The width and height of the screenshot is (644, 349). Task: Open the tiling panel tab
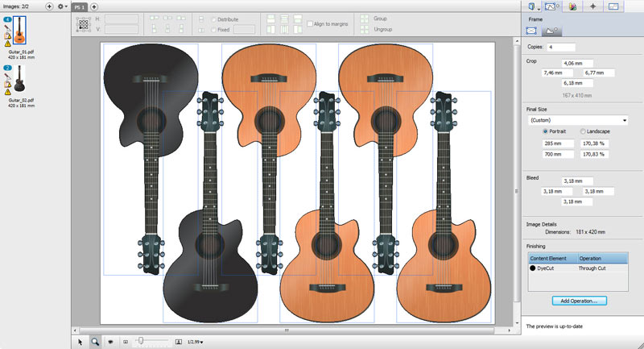click(613, 6)
